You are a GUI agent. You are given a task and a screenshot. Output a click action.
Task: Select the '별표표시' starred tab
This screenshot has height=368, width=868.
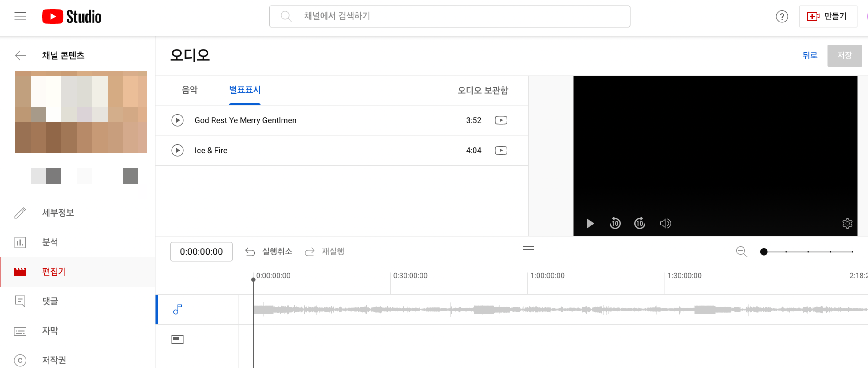[245, 90]
